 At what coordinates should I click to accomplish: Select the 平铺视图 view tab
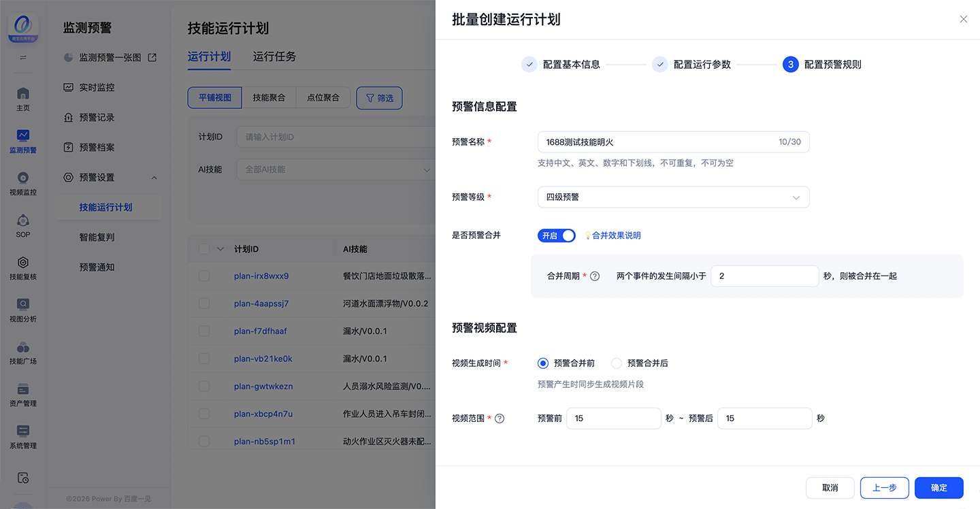click(215, 98)
